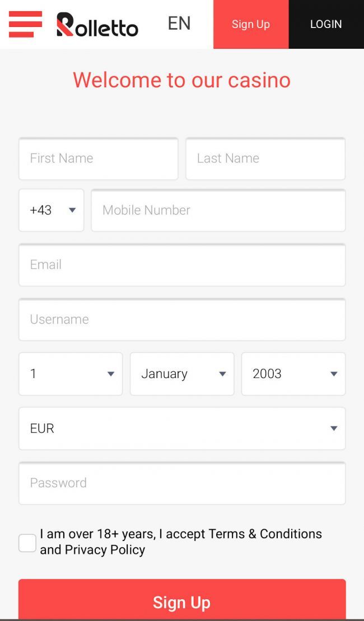Select the Sign Up header tab
Screen dimensions: 364x621
click(251, 24)
